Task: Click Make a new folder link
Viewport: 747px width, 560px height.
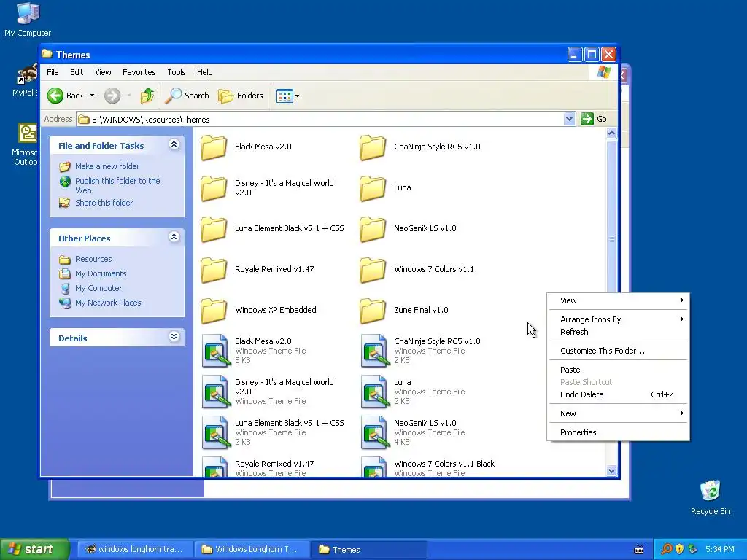Action: pos(107,166)
